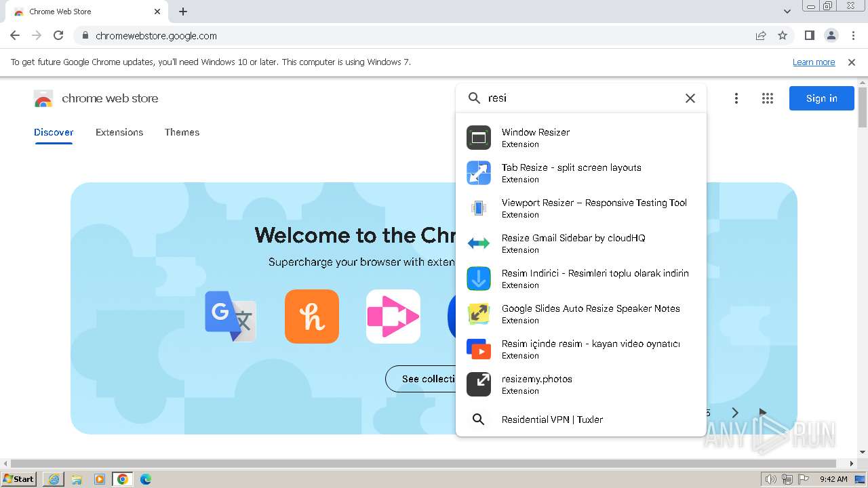Click the volume speaker tray icon
The height and width of the screenshot is (488, 868).
click(x=770, y=479)
